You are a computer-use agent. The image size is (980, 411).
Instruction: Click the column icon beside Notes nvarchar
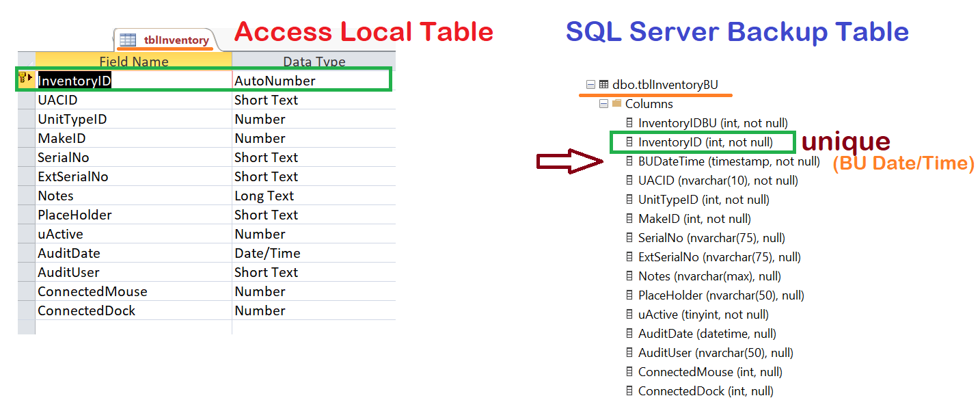629,276
